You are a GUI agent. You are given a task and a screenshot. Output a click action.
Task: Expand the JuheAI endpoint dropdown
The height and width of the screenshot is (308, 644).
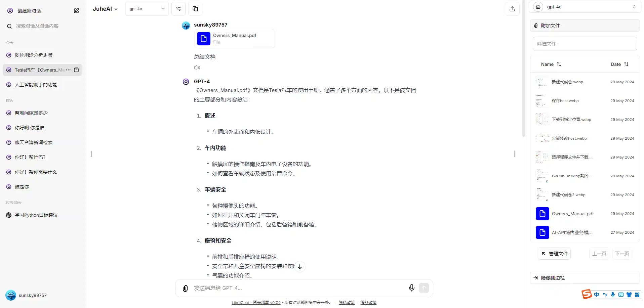click(105, 9)
